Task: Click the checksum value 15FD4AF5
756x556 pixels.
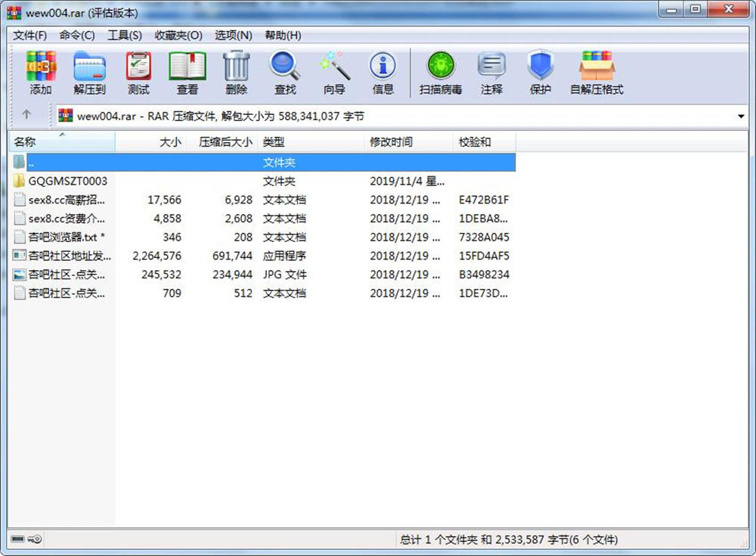Action: pos(484,256)
